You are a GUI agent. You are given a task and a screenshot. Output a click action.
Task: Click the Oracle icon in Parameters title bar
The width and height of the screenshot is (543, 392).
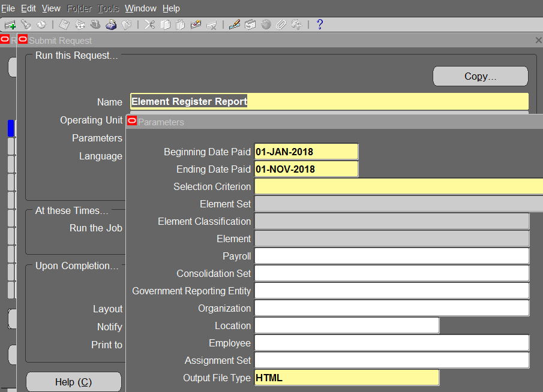[132, 121]
